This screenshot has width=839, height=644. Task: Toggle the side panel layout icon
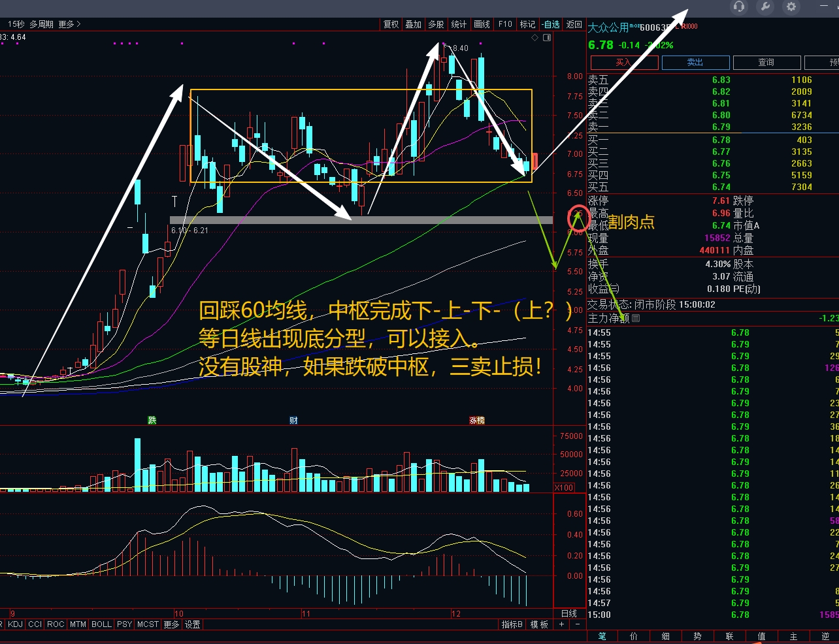pyautogui.click(x=547, y=38)
